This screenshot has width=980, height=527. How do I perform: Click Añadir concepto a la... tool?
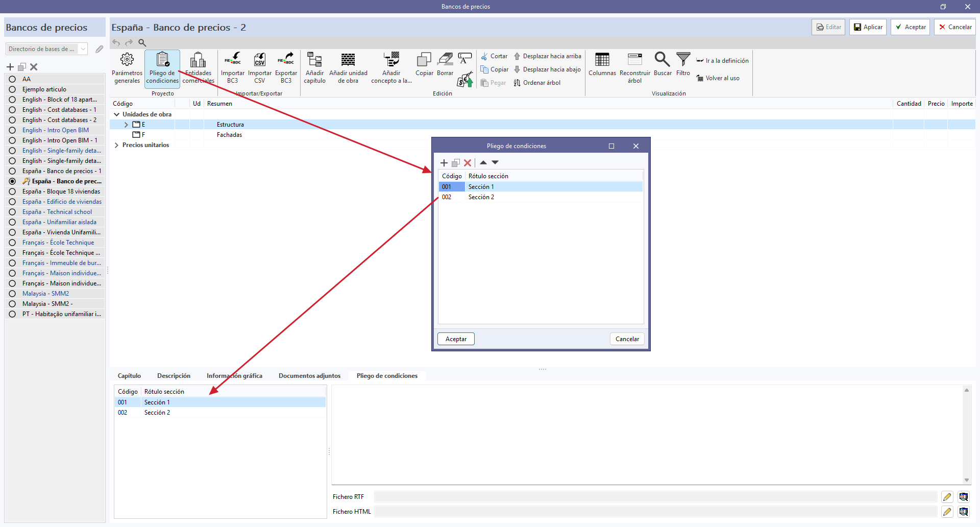[391, 68]
